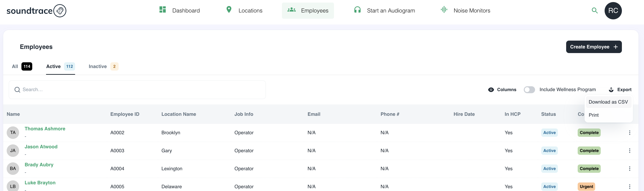
Task: Click the BA avatar for Brady Aubry
Action: 13,169
